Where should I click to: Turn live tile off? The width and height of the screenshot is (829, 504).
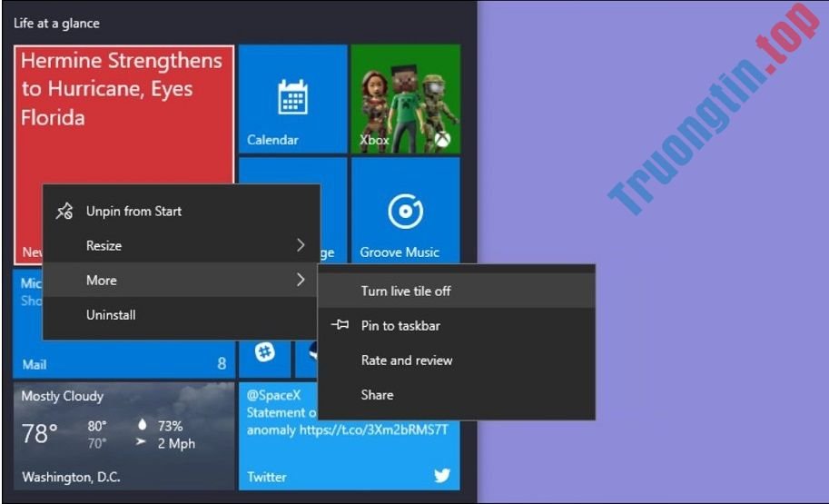[456, 291]
